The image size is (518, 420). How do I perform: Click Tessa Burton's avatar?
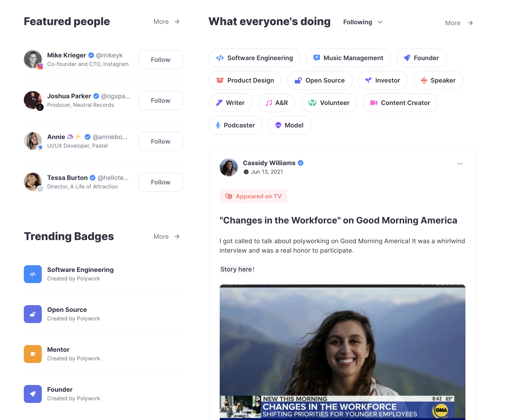pyautogui.click(x=33, y=182)
